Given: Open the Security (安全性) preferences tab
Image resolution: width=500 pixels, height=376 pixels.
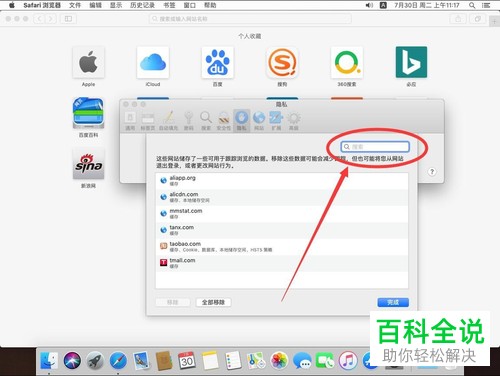Looking at the screenshot, I should 224,121.
